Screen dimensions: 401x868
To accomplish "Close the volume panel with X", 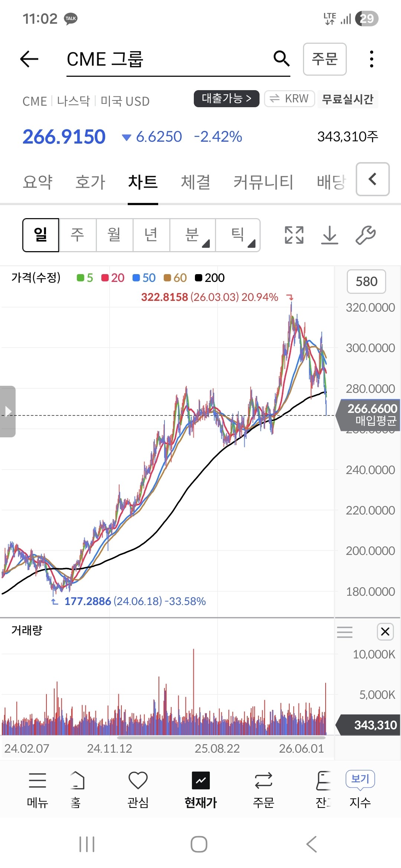I will coord(385,631).
